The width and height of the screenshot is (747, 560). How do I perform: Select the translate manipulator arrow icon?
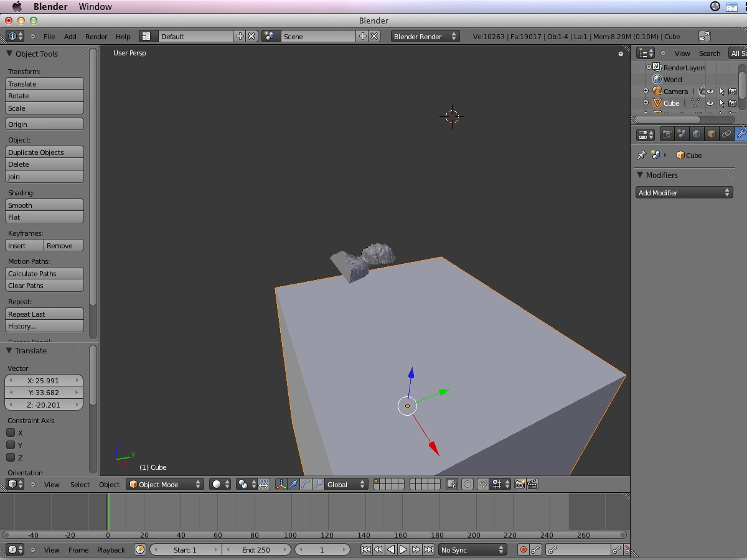pyautogui.click(x=293, y=484)
